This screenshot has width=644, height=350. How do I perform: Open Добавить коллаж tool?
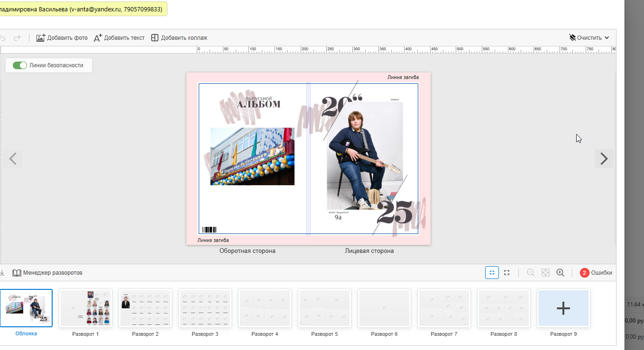click(x=179, y=38)
